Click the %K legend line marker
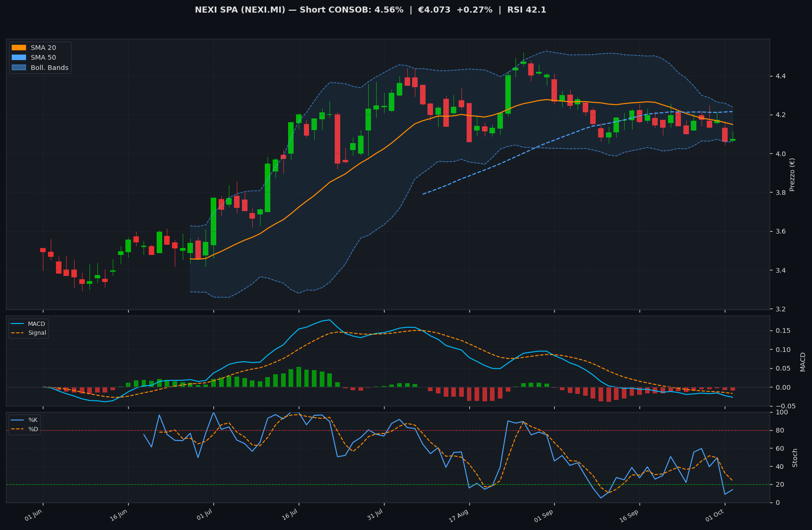The image size is (812, 530). tap(18, 420)
